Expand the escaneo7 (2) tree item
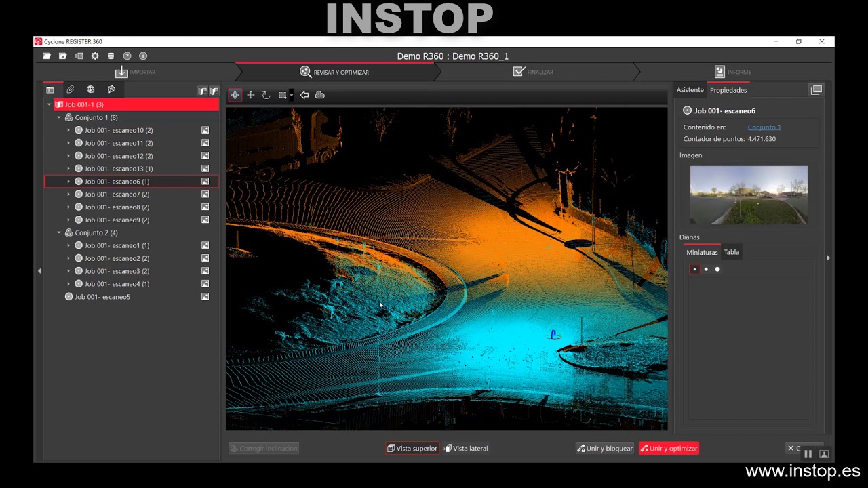This screenshot has width=868, height=488. click(x=68, y=195)
